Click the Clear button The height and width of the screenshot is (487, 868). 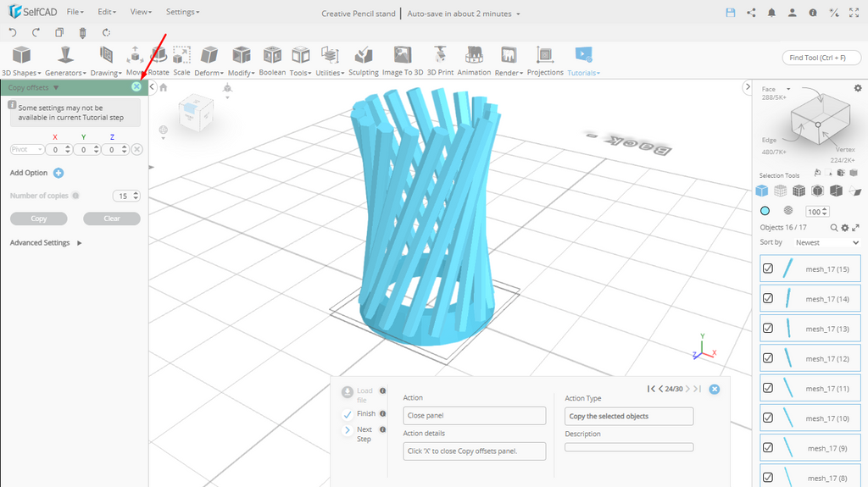pos(112,219)
